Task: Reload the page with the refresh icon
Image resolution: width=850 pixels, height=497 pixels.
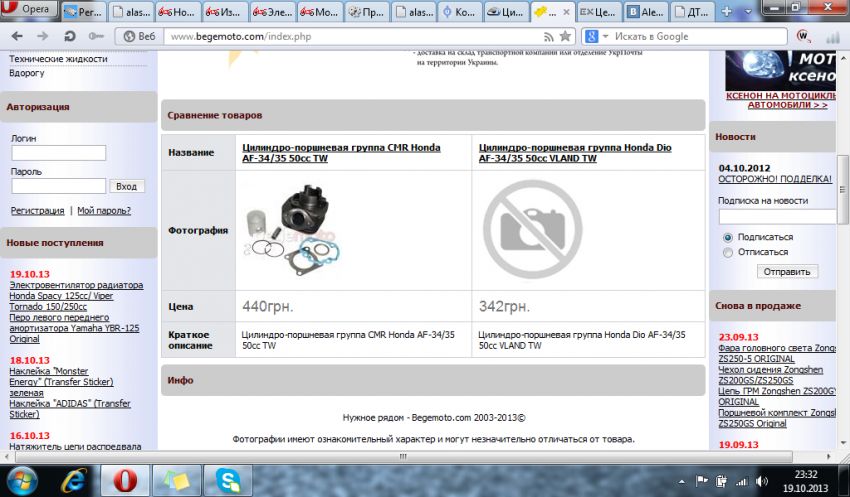Action: (69, 36)
